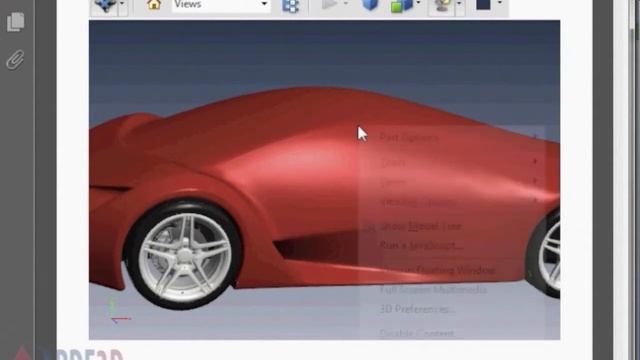
Task: Open Viewing Options submenu in context menu
Action: click(x=452, y=202)
